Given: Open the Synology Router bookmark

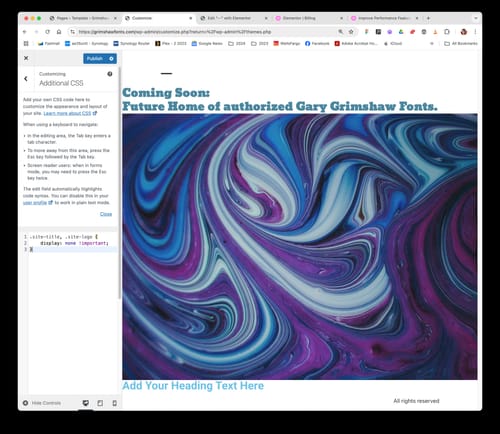Looking at the screenshot, I should [x=132, y=43].
